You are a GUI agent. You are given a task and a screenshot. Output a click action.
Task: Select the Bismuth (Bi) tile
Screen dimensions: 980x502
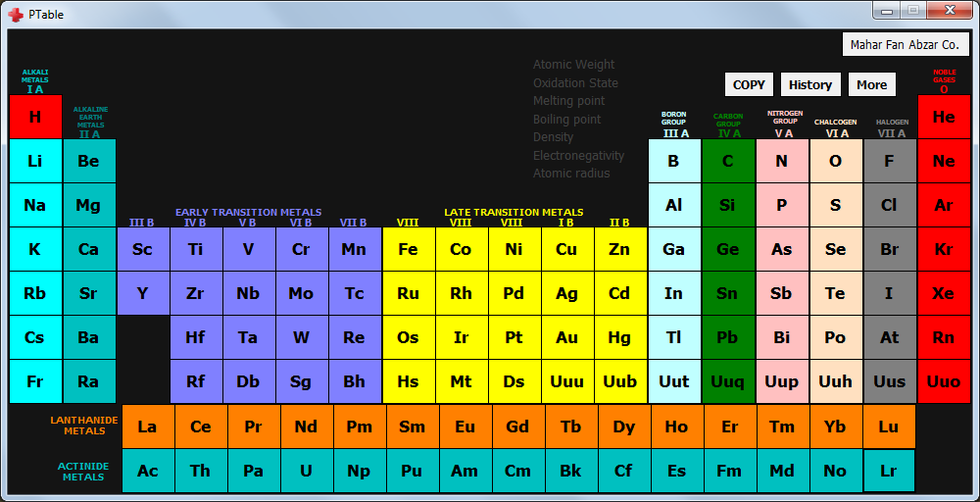782,337
